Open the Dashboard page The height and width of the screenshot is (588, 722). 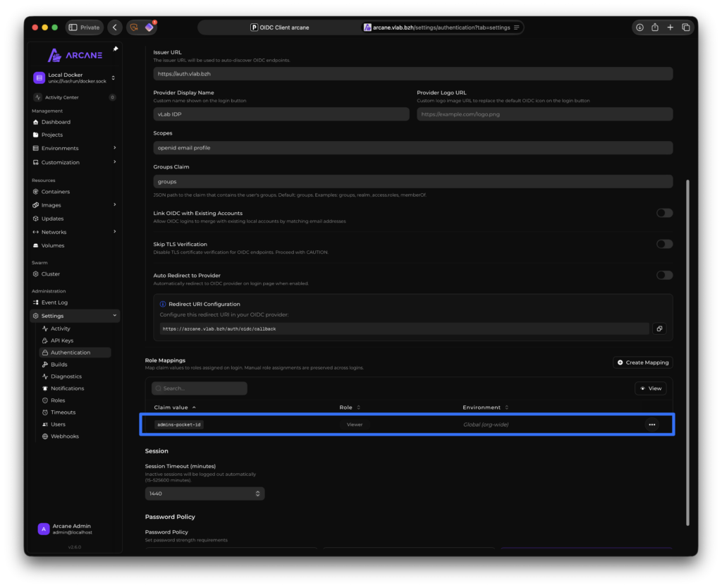click(x=56, y=122)
